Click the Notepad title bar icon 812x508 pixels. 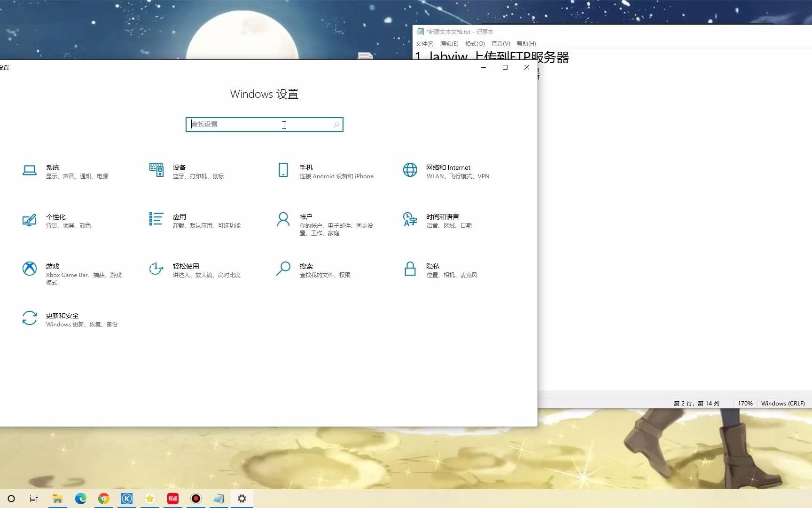(420, 32)
